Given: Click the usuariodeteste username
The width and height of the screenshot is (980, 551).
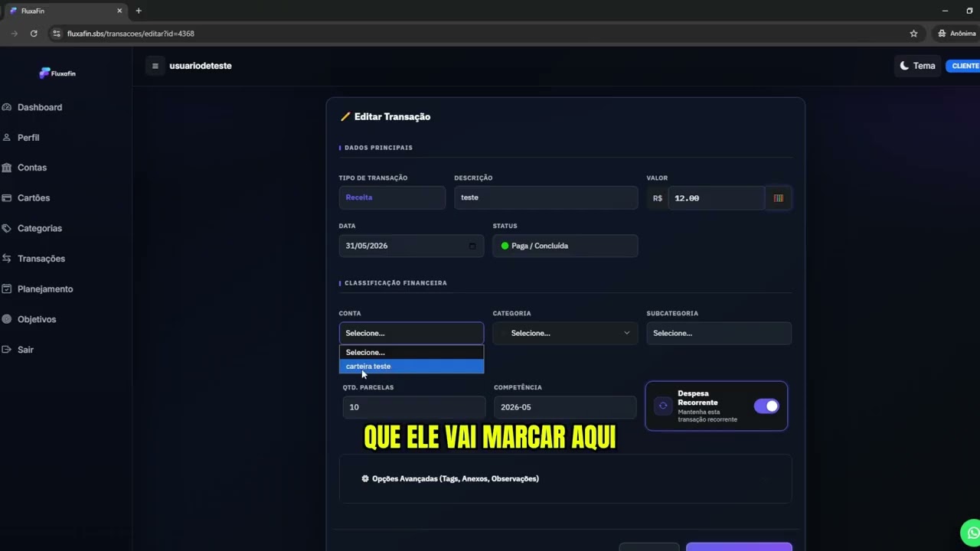Looking at the screenshot, I should pos(201,66).
